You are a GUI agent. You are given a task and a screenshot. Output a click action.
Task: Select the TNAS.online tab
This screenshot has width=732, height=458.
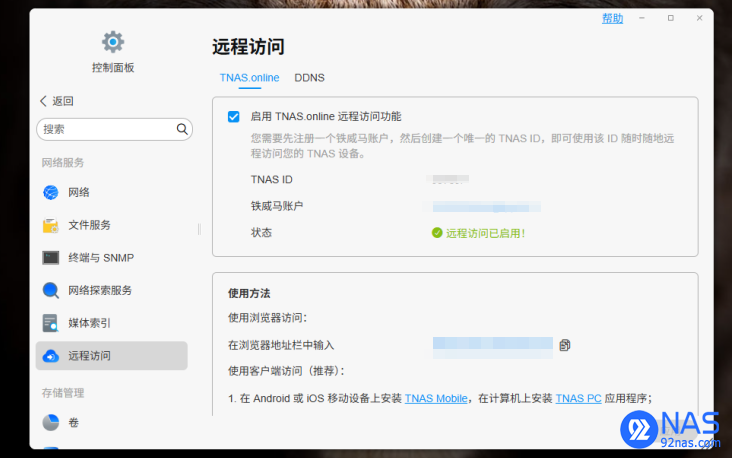tap(249, 78)
